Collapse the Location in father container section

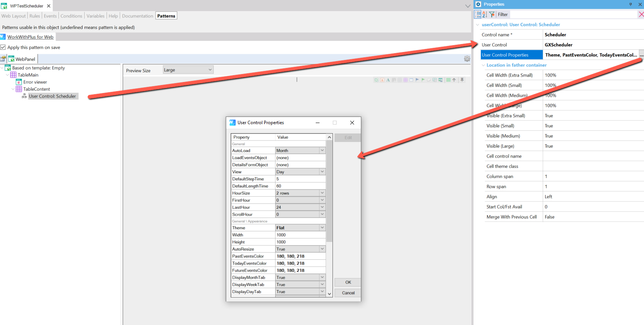483,65
